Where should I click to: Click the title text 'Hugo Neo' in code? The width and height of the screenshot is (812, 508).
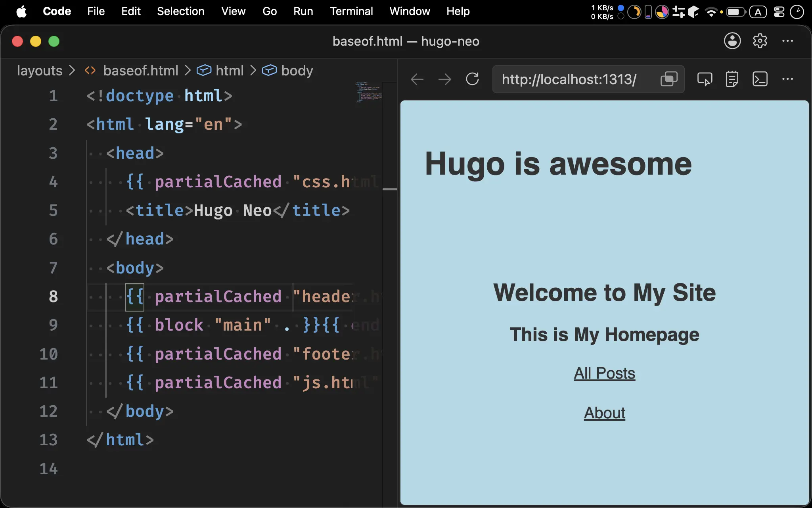[x=233, y=210]
